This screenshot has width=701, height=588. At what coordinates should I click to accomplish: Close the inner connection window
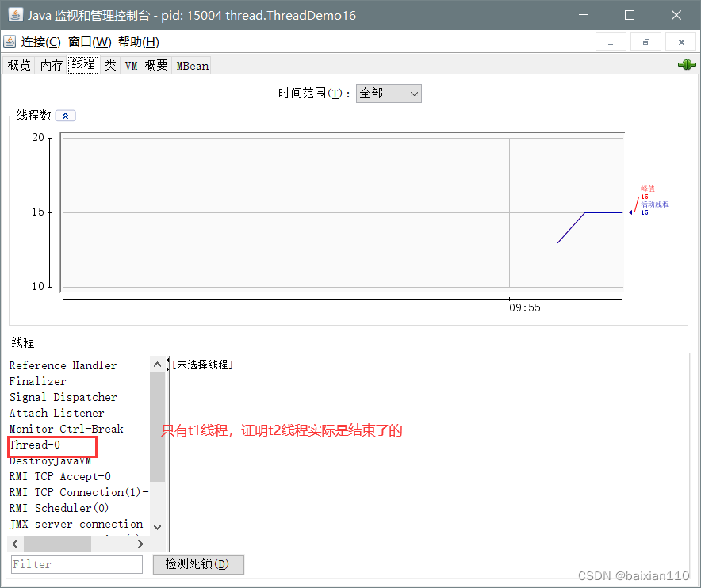681,42
